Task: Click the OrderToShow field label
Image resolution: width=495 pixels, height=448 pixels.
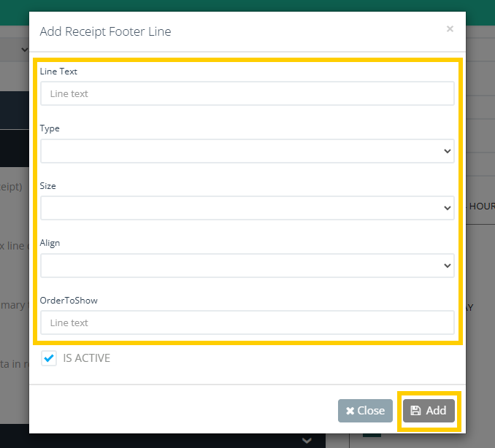Action: [x=69, y=300]
